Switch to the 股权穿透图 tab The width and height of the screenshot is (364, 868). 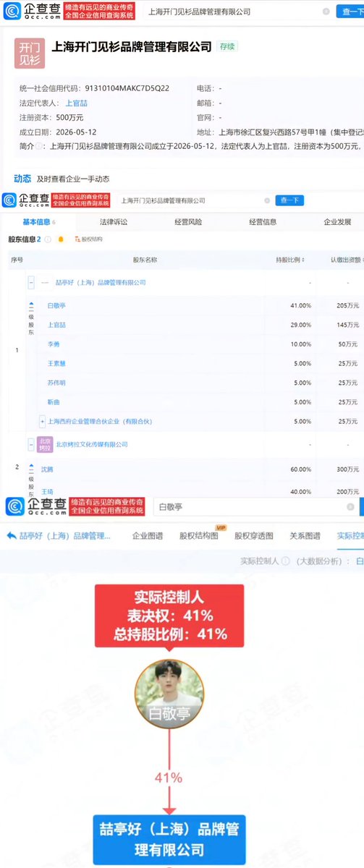click(254, 536)
